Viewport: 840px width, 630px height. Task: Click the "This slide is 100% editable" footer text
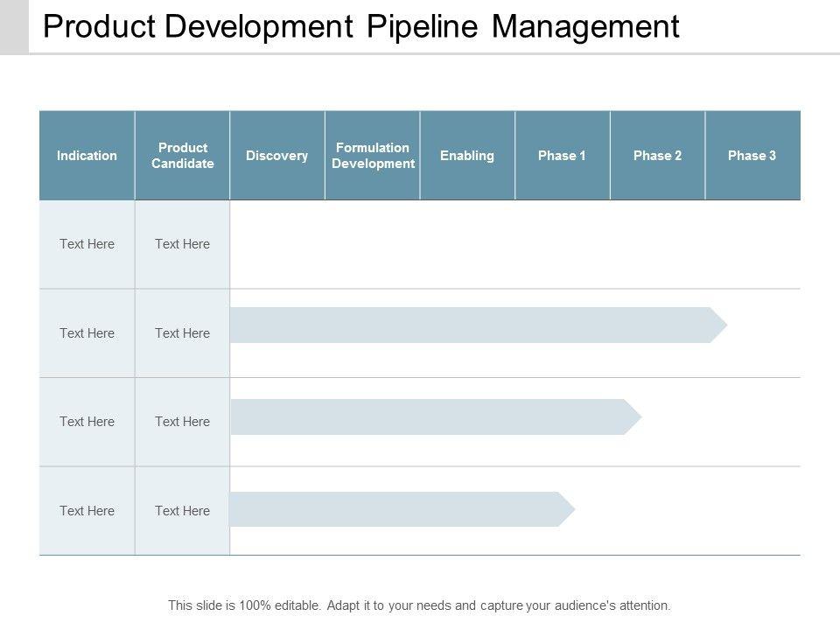(419, 605)
